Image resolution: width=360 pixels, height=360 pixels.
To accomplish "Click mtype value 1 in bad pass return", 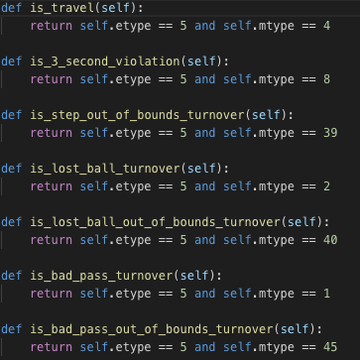I will click(x=326, y=294).
